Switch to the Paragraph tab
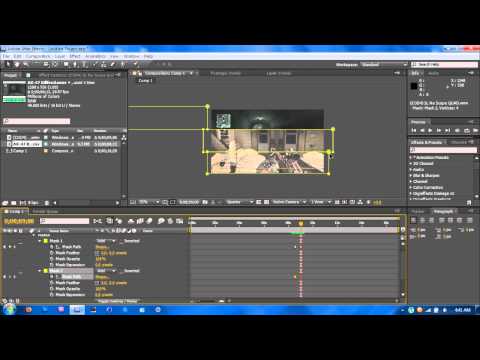 click(443, 211)
